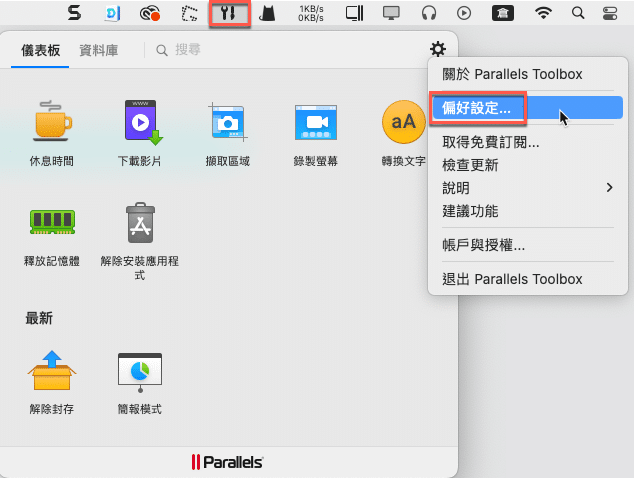
Task: Open Spotlight search magnifier
Action: 578,13
